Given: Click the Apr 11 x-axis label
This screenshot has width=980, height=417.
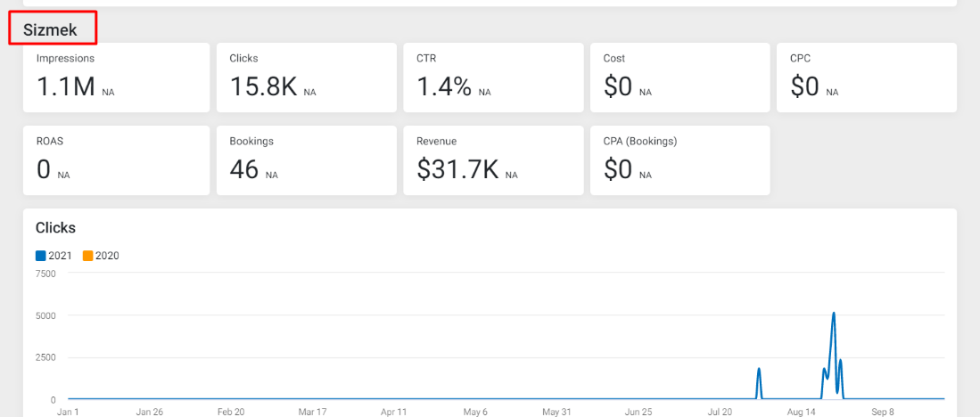Looking at the screenshot, I should point(394,412).
